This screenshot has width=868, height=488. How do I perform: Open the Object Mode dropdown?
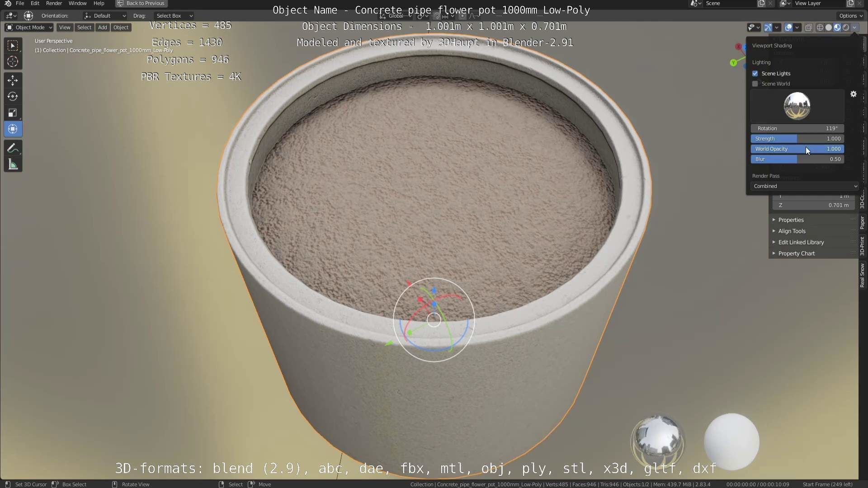(x=29, y=28)
